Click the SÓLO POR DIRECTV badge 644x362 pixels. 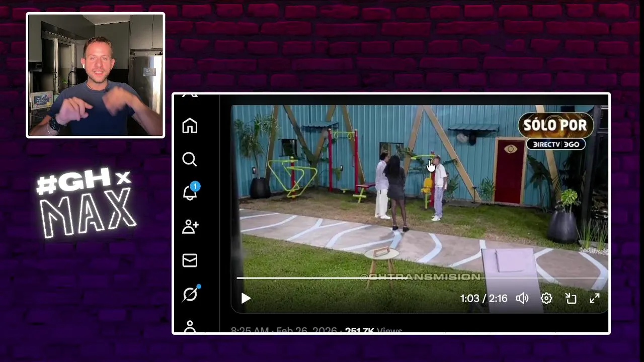coord(555,131)
